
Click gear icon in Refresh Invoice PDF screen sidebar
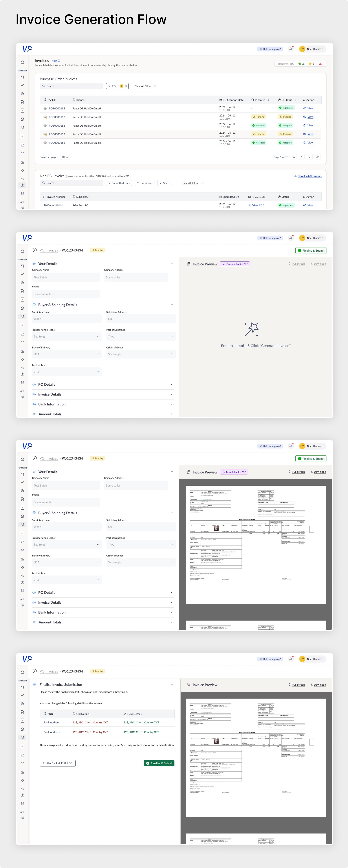(x=22, y=491)
